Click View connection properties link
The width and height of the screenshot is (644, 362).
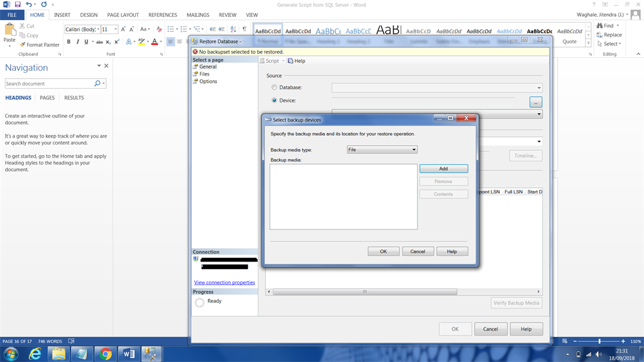[x=225, y=282]
